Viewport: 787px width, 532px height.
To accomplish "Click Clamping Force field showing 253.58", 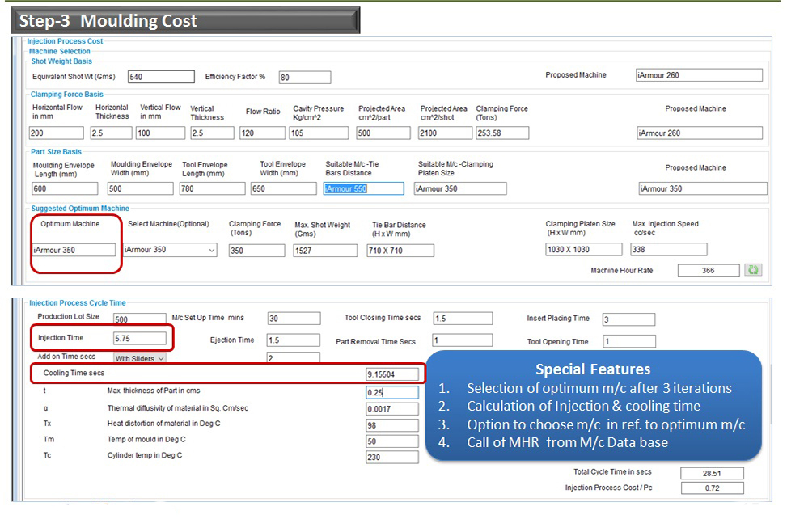I will pos(502,133).
